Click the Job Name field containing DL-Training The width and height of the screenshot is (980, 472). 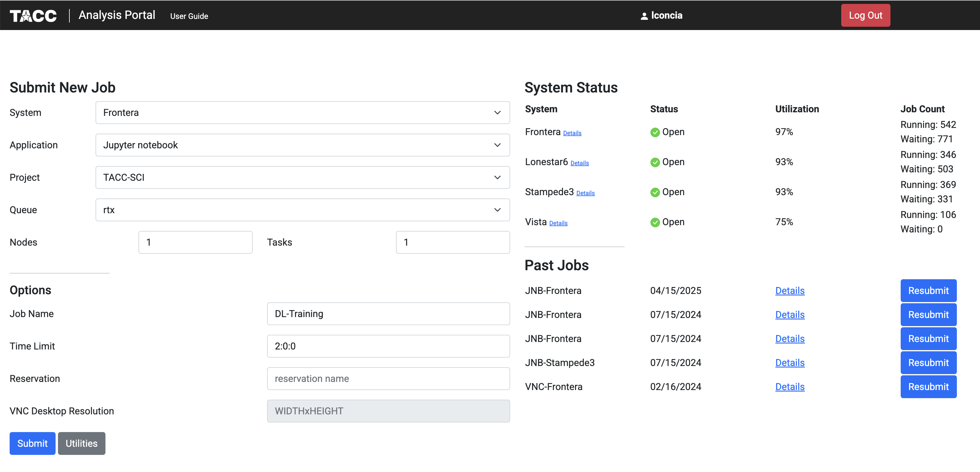pyautogui.click(x=388, y=314)
